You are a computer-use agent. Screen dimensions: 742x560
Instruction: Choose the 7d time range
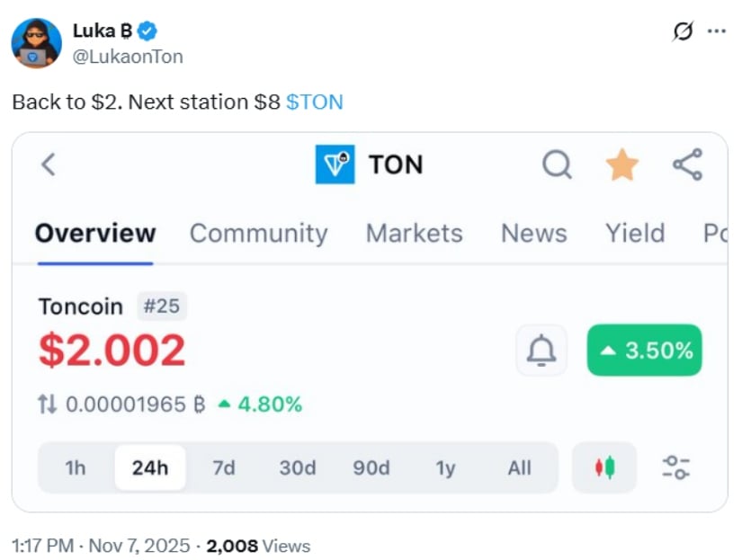pyautogui.click(x=223, y=467)
